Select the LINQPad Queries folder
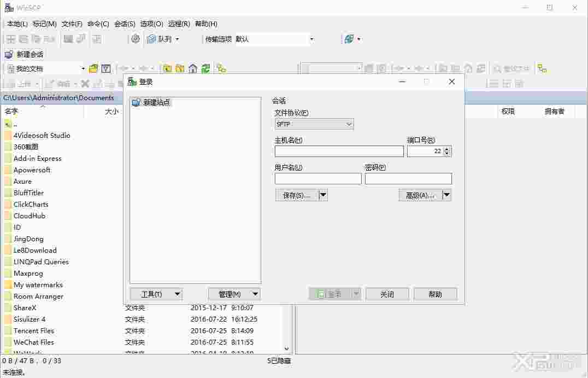The width and height of the screenshot is (588, 378). tap(41, 262)
